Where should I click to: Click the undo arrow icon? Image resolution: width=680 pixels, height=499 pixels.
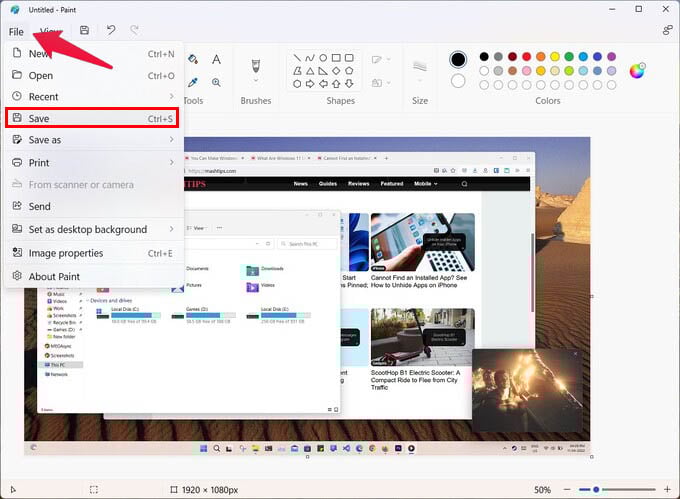[x=111, y=30]
